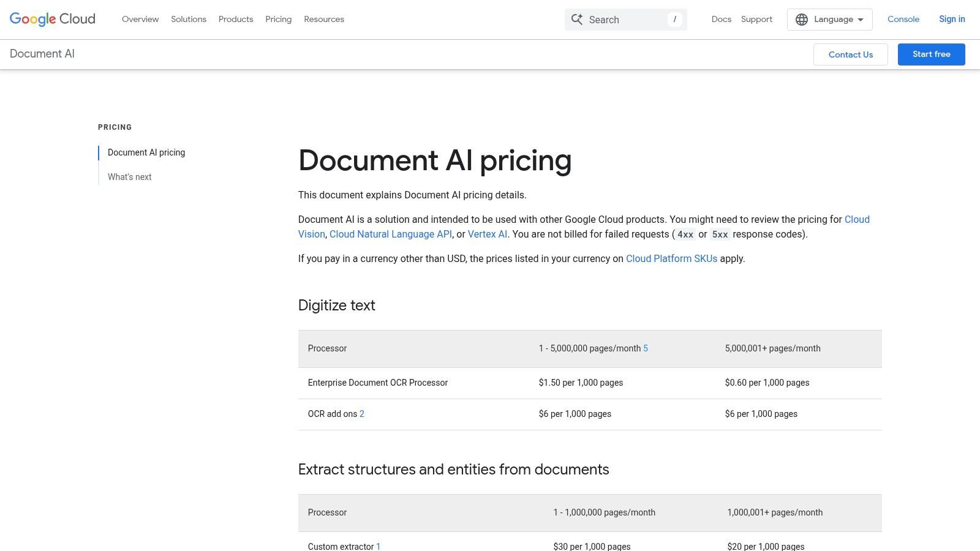Open the Console
The height and width of the screenshot is (551, 980).
pos(903,19)
